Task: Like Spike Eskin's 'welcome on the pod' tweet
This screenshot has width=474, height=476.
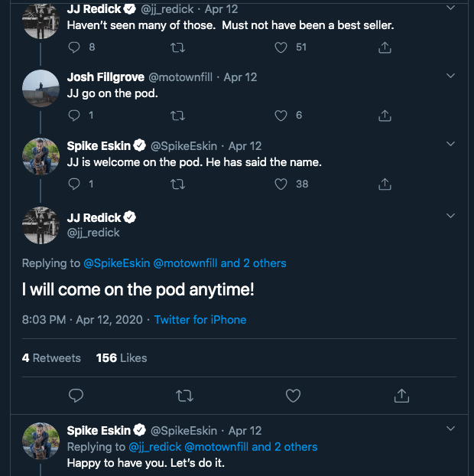Action: tap(281, 184)
